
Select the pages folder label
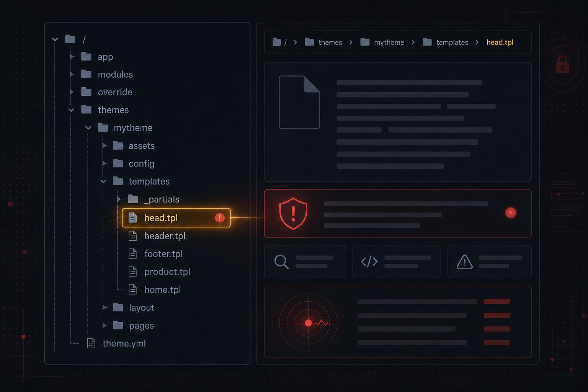142,326
